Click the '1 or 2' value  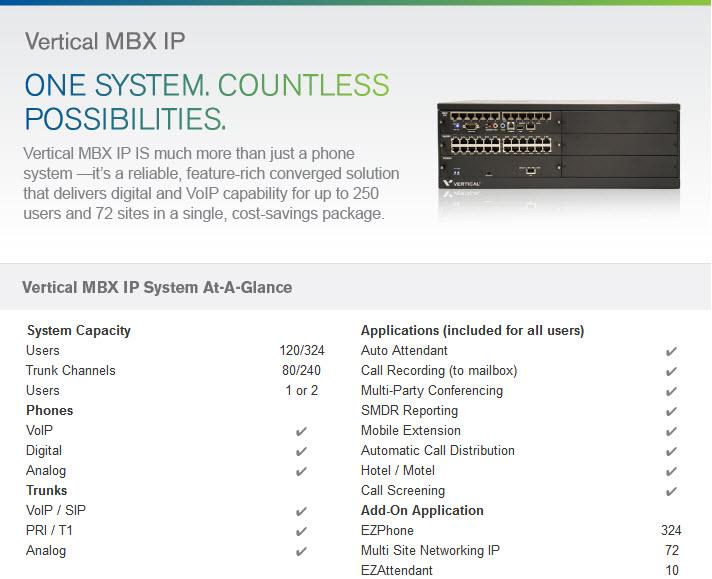click(302, 391)
